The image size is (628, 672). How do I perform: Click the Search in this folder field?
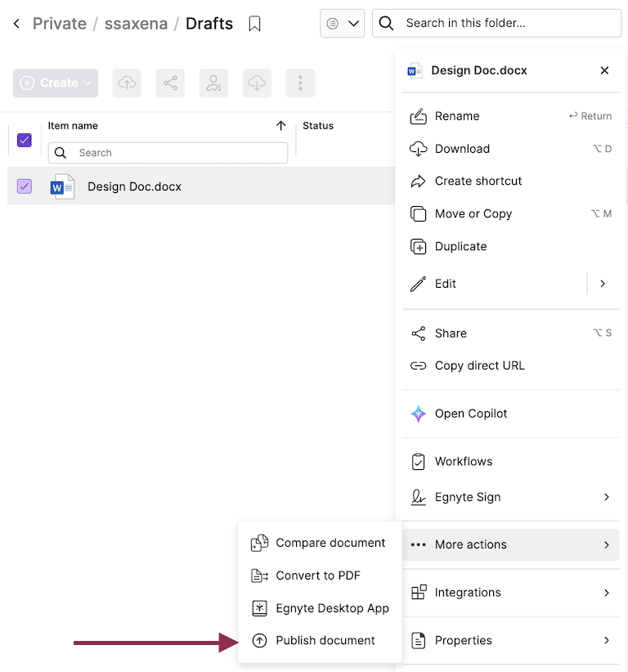tap(507, 24)
